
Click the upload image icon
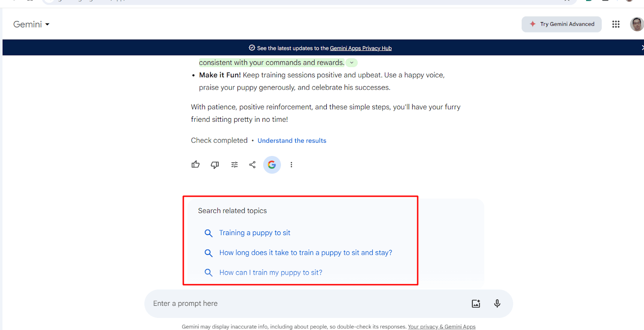(476, 303)
